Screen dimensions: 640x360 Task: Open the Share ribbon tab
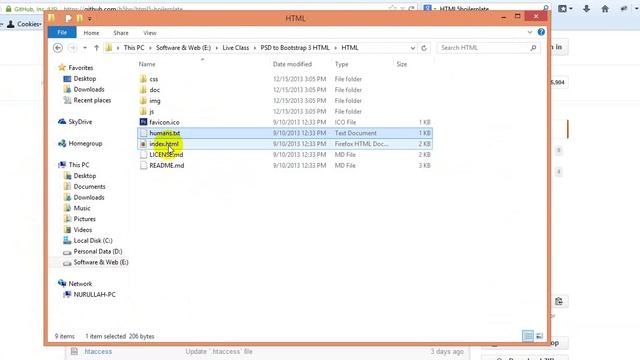tap(121, 33)
